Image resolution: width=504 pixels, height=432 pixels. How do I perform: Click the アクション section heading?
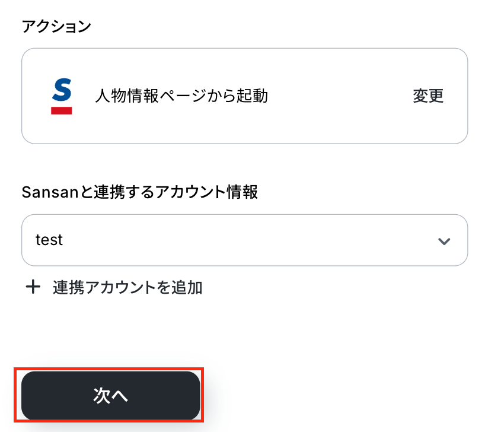(56, 26)
